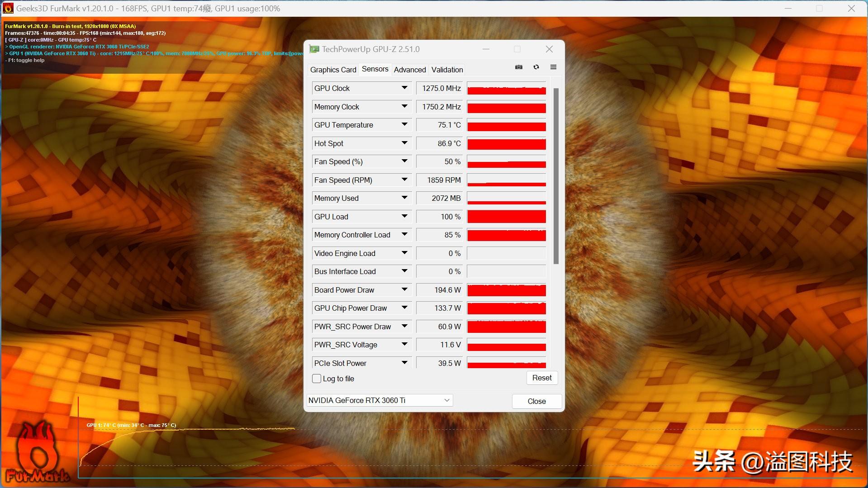Click the 86.9 °C Hot Spot value
Viewport: 868px width, 488px height.
[439, 143]
